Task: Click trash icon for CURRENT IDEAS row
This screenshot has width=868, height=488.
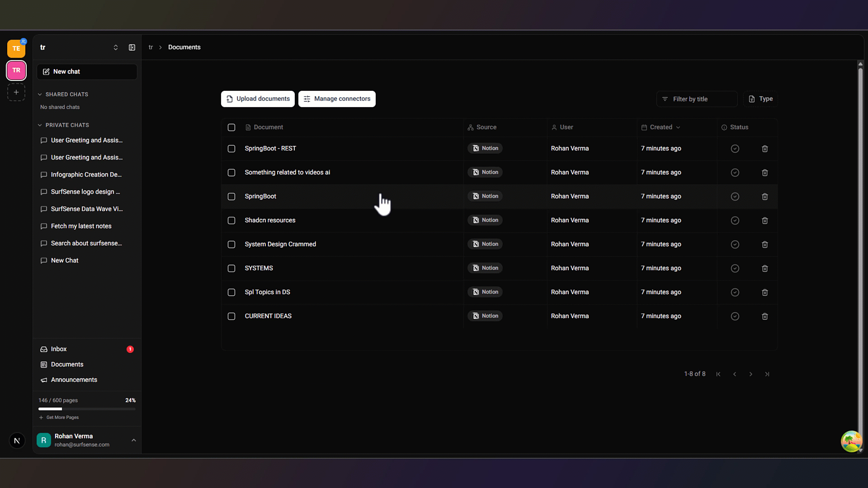Action: pos(764,316)
